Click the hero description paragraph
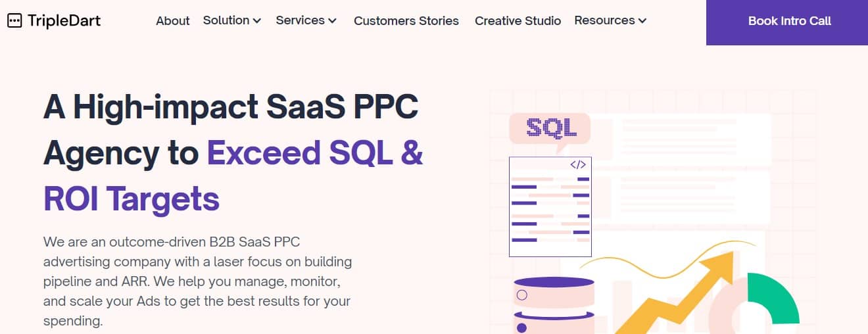The width and height of the screenshot is (868, 334). (197, 281)
